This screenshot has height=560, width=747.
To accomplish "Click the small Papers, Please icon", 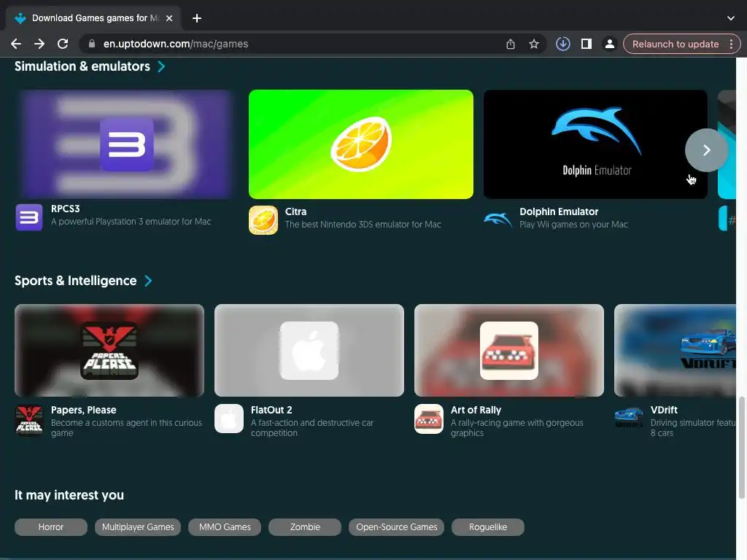I will (29, 419).
